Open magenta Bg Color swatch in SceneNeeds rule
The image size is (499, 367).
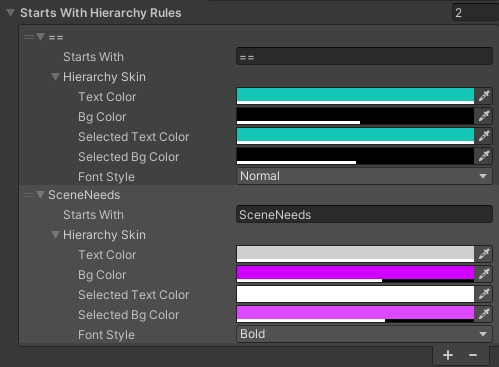(x=355, y=274)
